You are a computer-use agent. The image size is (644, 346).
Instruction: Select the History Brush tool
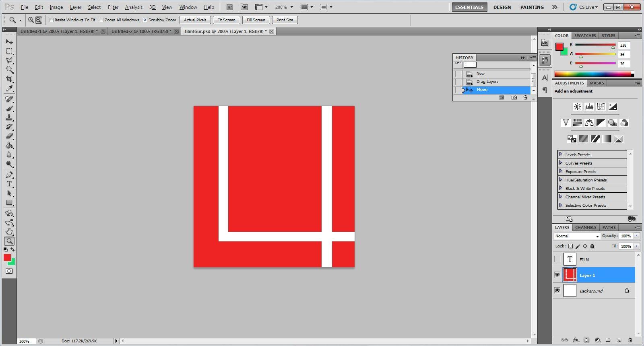(9, 127)
